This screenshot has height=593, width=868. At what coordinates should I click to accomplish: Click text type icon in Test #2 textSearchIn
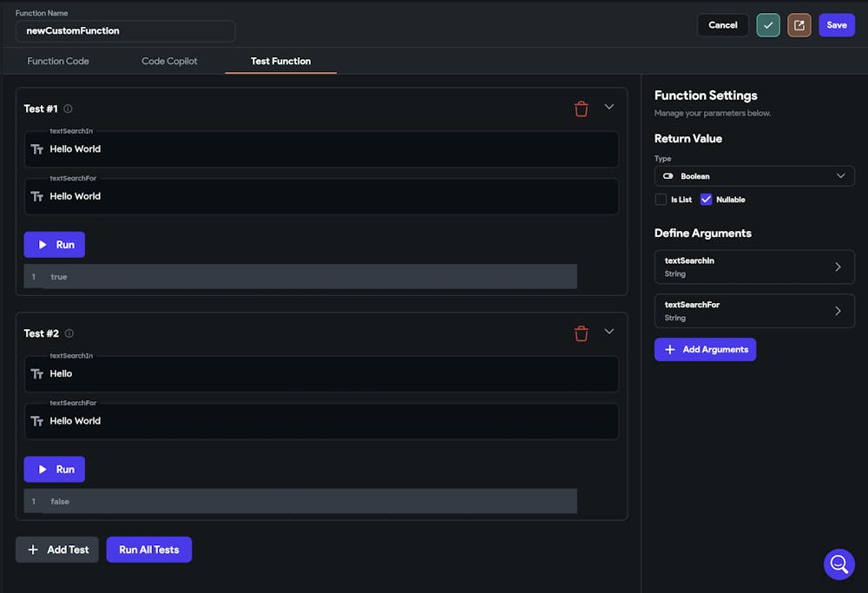pos(37,374)
